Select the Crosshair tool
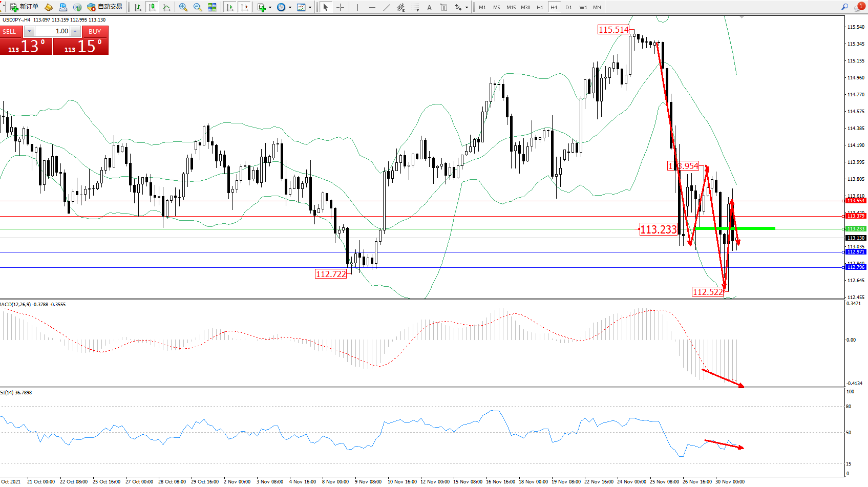 [x=340, y=7]
